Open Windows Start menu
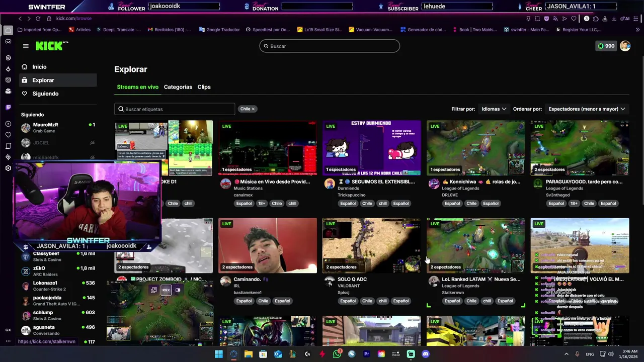Viewport: 644px width, 362px height. pyautogui.click(x=219, y=354)
